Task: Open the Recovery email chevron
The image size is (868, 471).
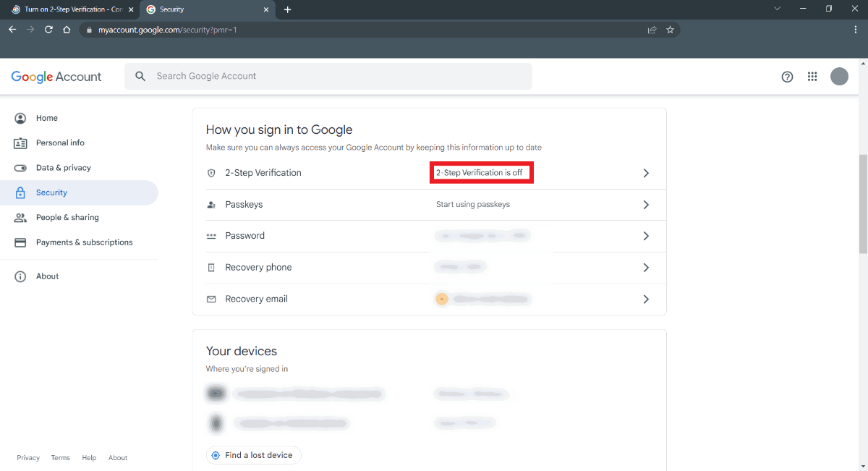Action: [x=646, y=299]
